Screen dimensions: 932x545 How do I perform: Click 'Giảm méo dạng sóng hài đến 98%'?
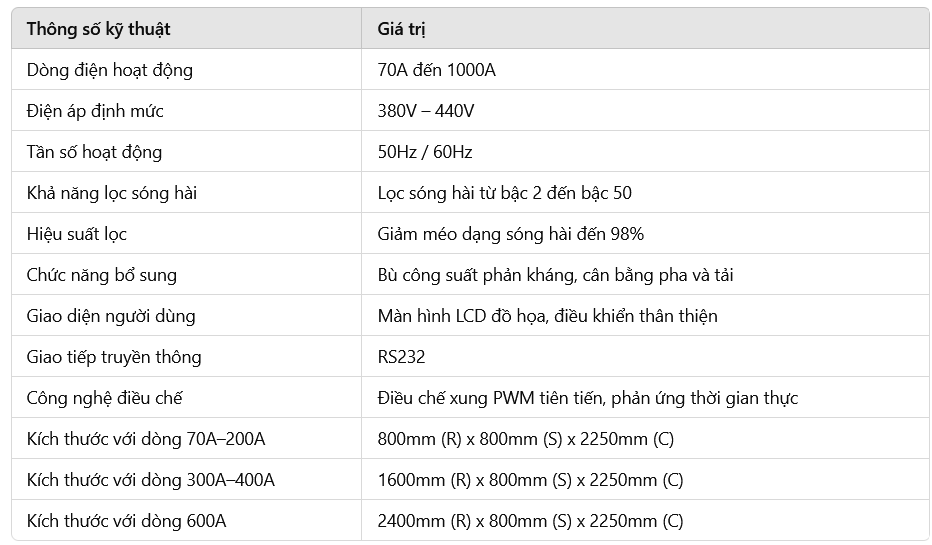click(510, 234)
